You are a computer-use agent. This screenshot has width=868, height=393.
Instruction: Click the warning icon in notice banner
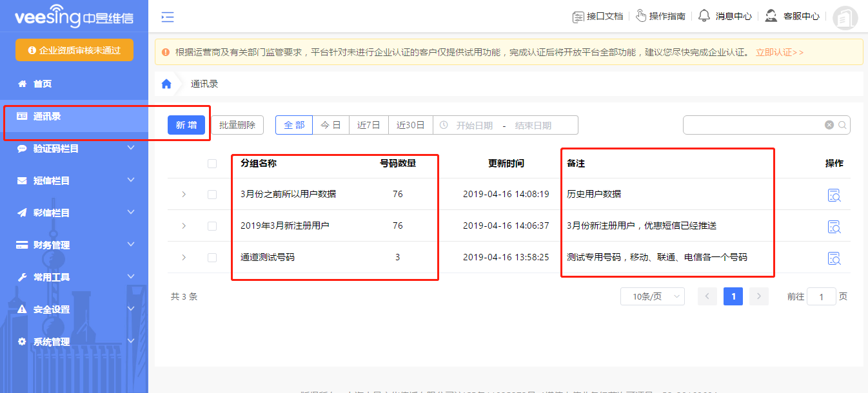tap(166, 52)
